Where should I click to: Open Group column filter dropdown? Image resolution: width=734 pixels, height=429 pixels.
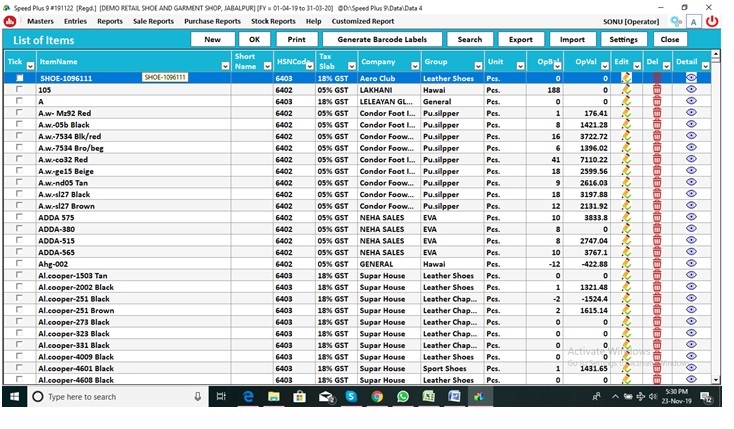pos(478,66)
